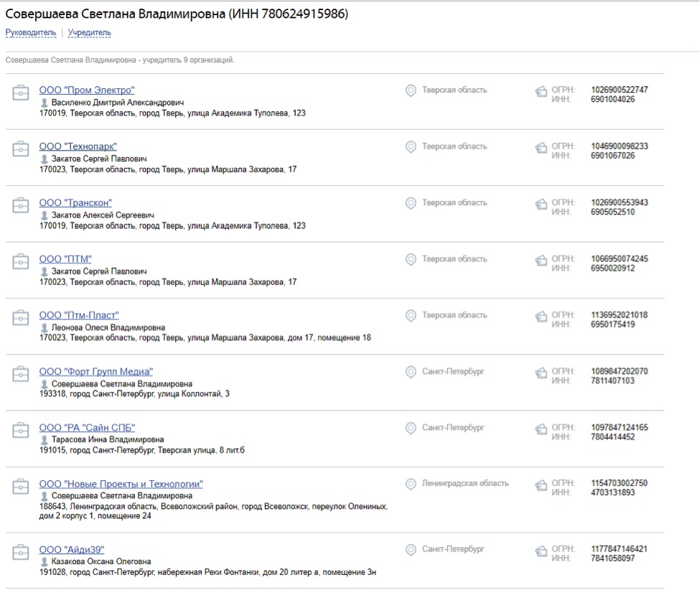Image resolution: width=700 pixels, height=590 pixels.
Task: Click briefcase icon beside ООО "Форт Групп Медиа"
Action: (19, 374)
